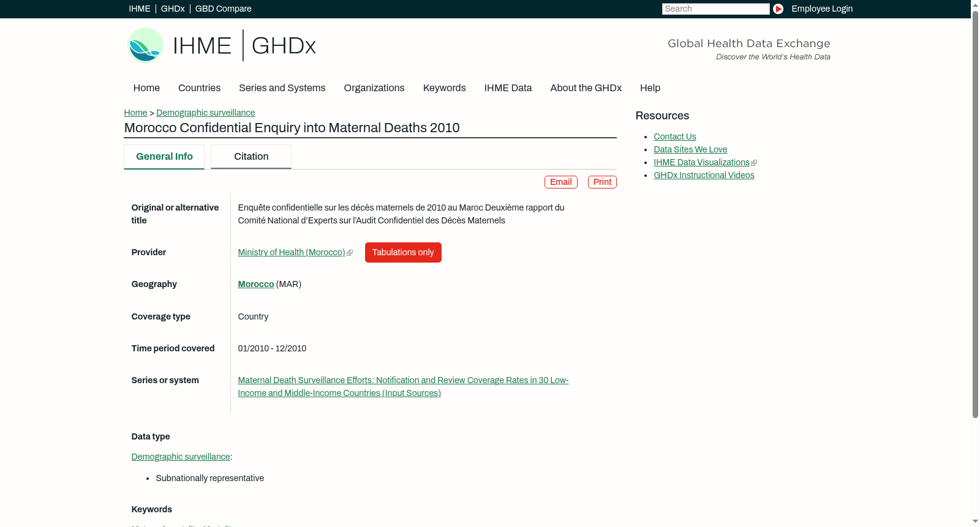
Task: Open the IHME Data menu item
Action: [508, 88]
